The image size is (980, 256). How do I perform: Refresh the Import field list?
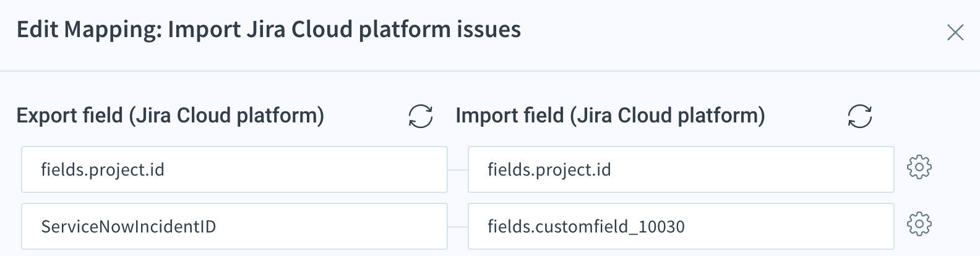coord(860,116)
